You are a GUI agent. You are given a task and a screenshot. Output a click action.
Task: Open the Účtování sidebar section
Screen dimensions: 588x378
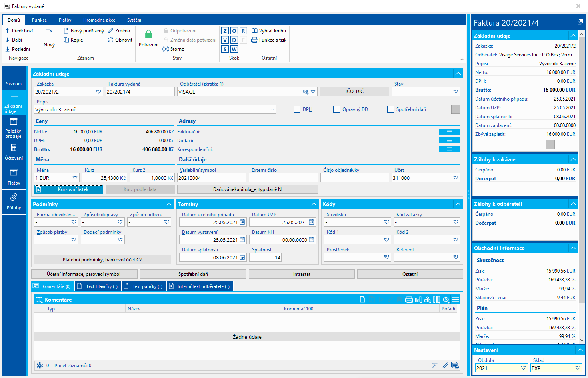click(x=14, y=152)
